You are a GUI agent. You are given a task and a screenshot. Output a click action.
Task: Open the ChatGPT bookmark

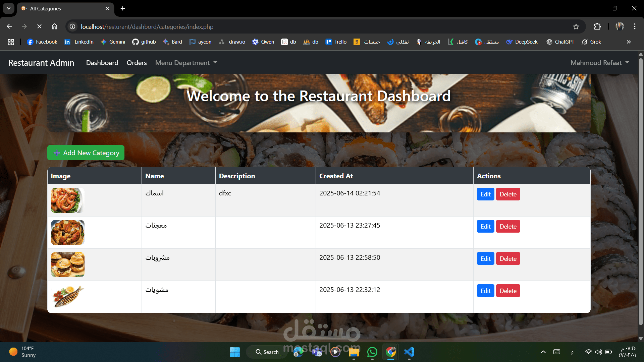(x=560, y=42)
